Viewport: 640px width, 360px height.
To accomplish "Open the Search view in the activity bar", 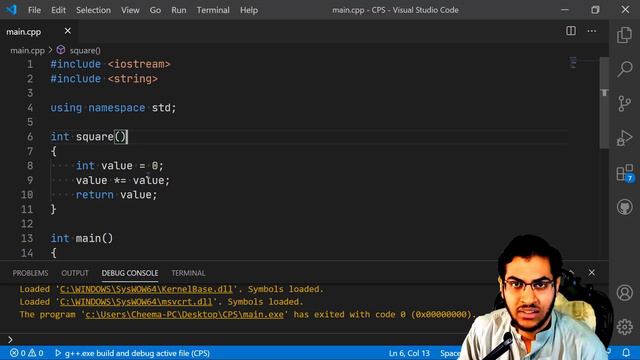I will [624, 69].
